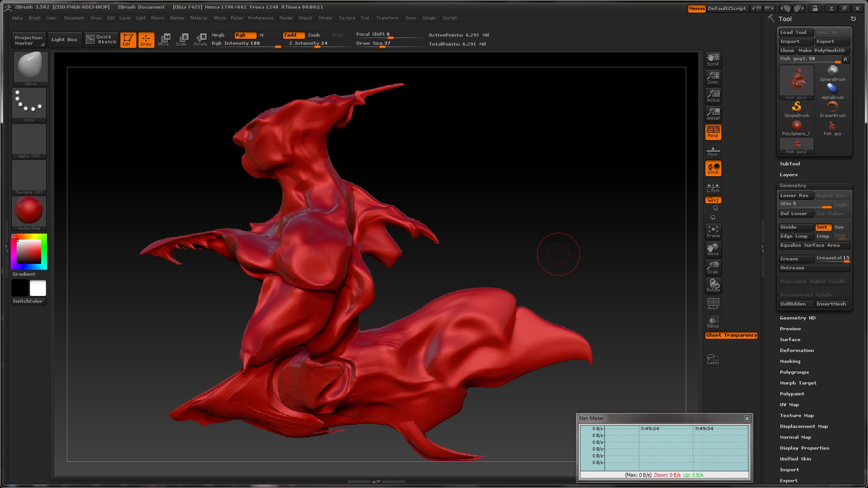The width and height of the screenshot is (868, 488).
Task: Open the Zplugin menu
Action: click(429, 18)
